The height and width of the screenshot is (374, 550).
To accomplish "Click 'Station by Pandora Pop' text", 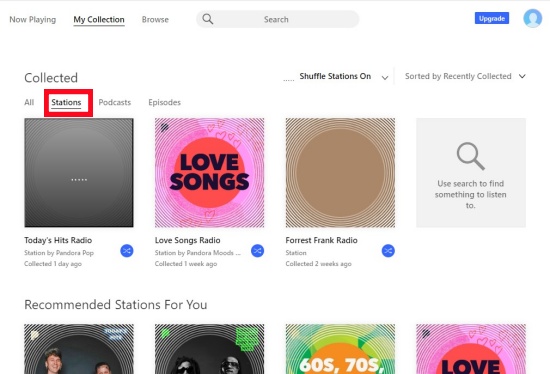I will (x=59, y=253).
